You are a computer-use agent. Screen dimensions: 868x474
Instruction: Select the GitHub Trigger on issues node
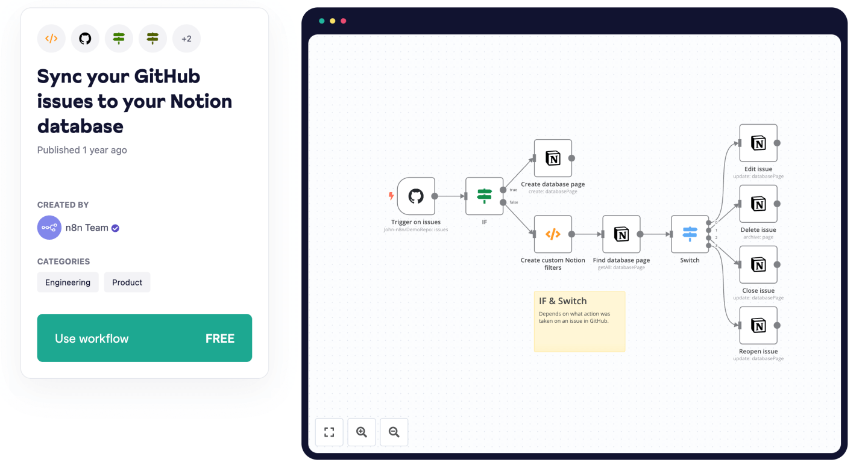(416, 196)
